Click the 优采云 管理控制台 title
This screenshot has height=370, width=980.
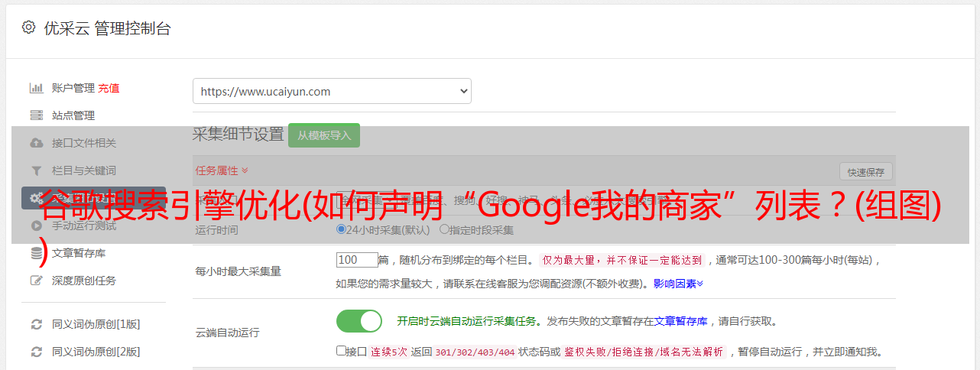tap(107, 28)
